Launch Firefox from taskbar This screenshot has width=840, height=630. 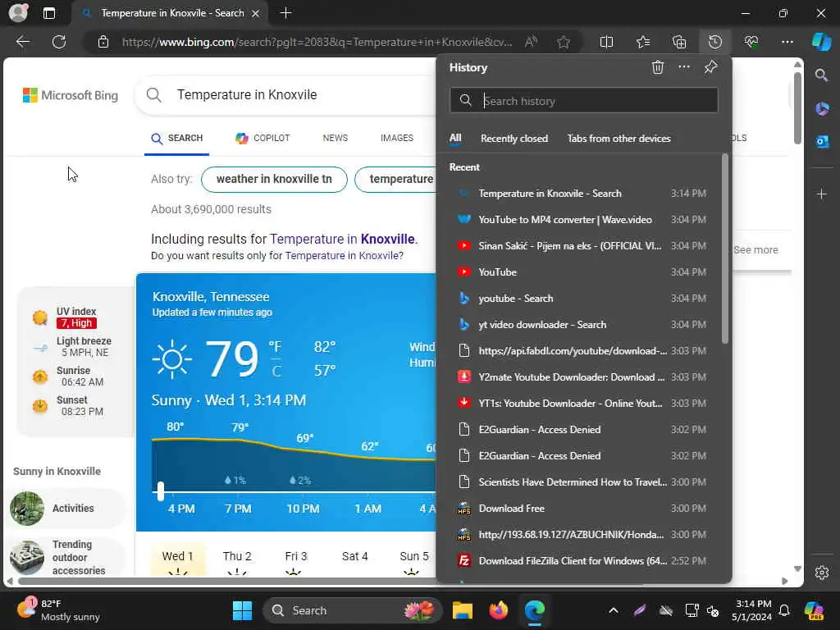498,610
